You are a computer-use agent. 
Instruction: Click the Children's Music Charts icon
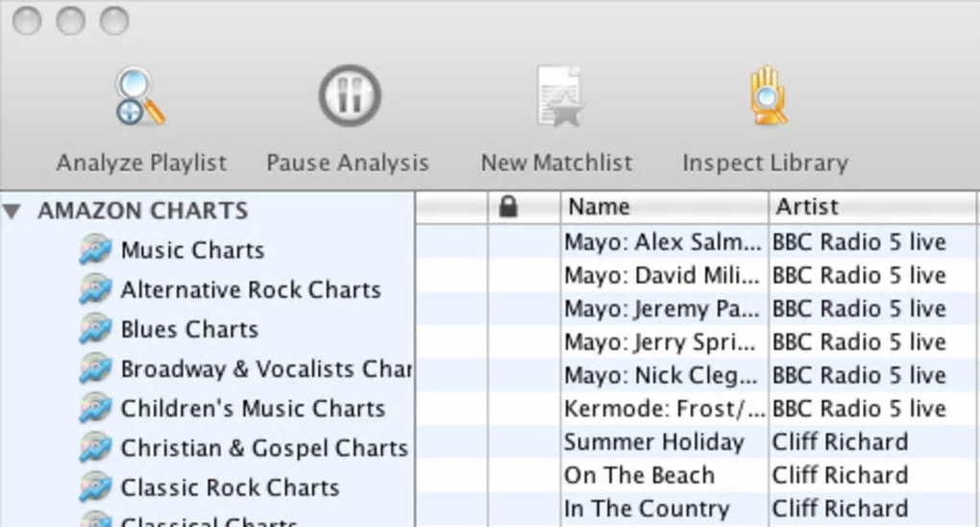pyautogui.click(x=95, y=409)
